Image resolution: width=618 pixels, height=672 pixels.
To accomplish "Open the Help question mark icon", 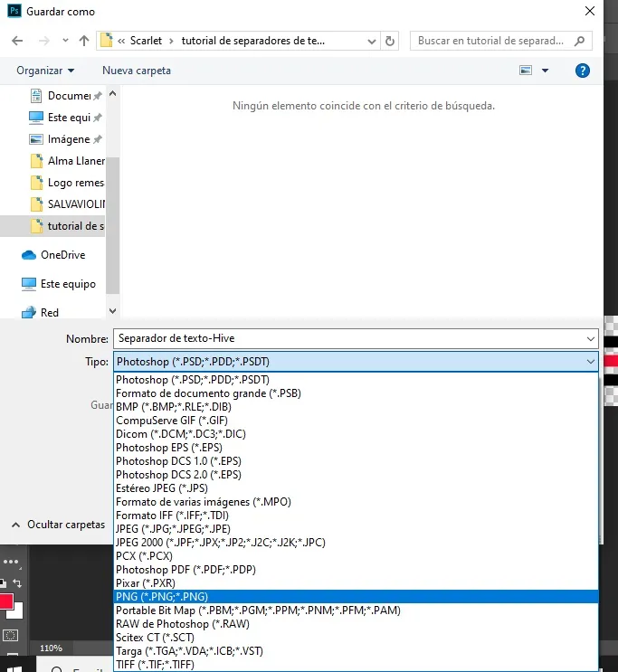I will coord(582,71).
